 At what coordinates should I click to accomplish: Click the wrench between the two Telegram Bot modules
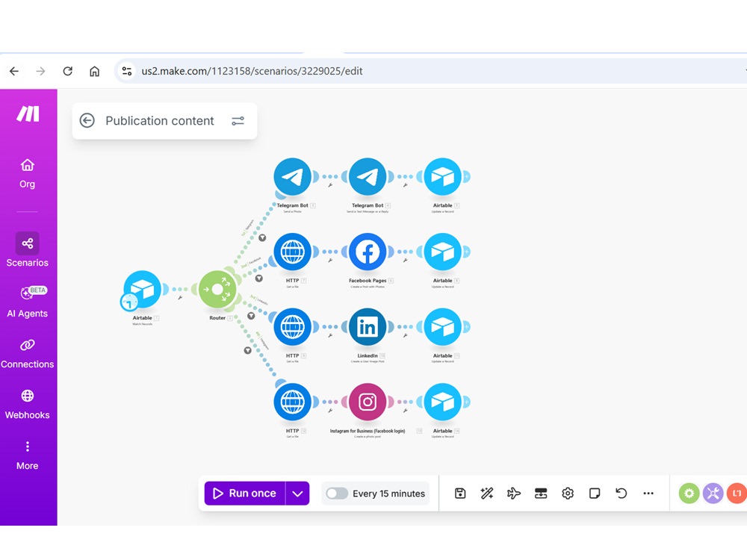coord(330,185)
